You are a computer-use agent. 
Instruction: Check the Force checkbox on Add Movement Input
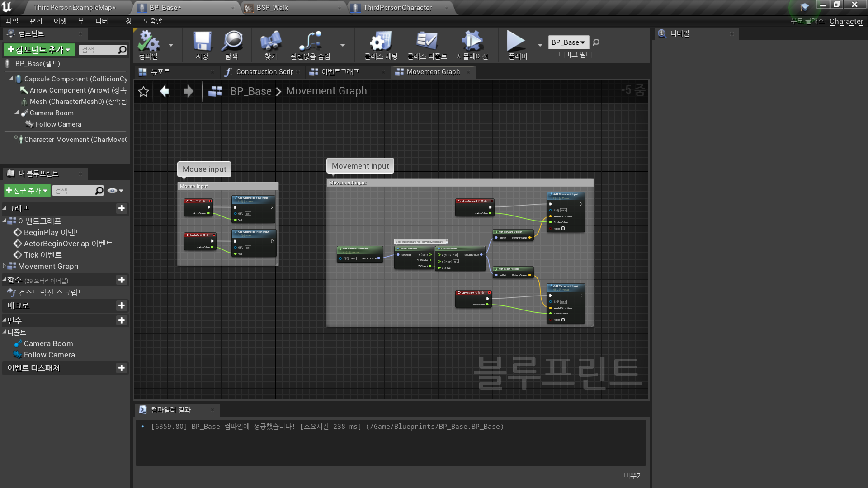coord(563,229)
